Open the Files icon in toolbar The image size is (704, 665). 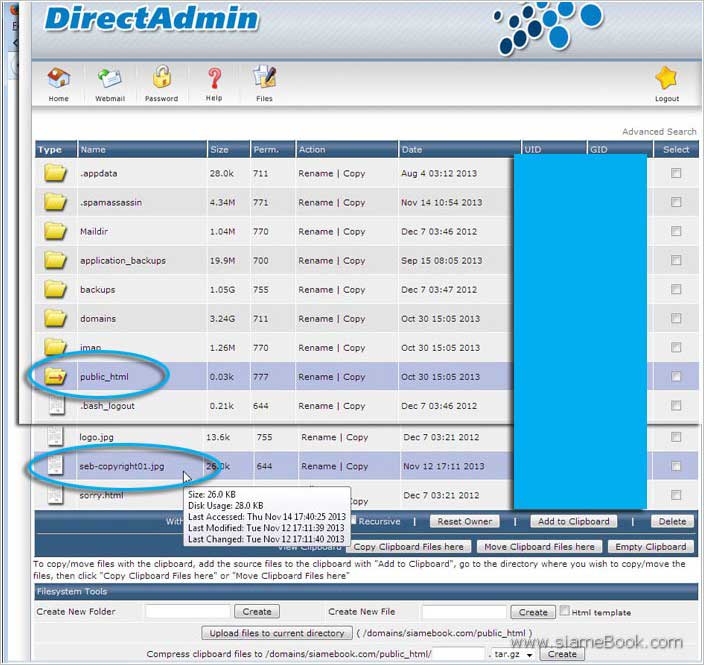[264, 77]
